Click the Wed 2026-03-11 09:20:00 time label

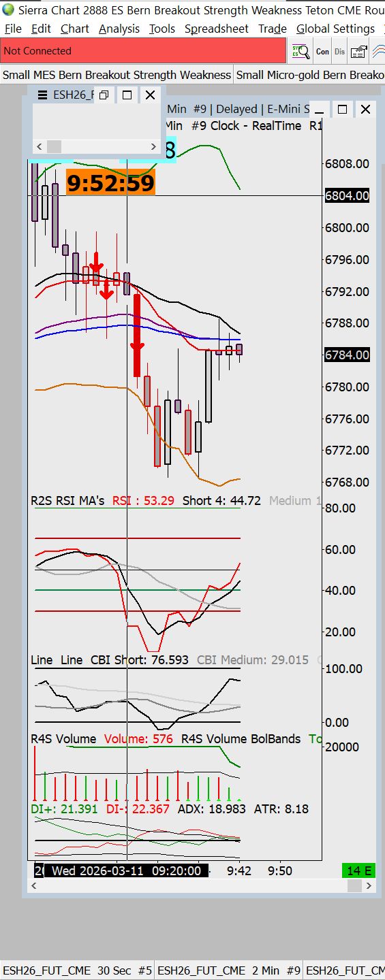pos(126,870)
